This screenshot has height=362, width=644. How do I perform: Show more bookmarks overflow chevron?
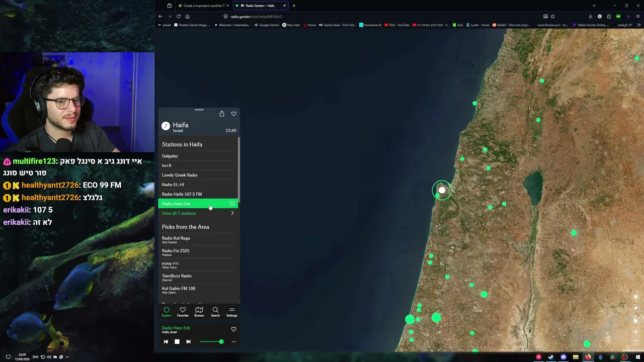638,25
